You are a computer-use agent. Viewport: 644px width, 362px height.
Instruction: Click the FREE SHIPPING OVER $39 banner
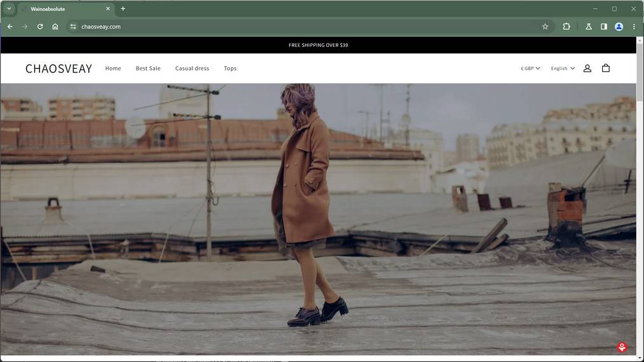pyautogui.click(x=318, y=45)
